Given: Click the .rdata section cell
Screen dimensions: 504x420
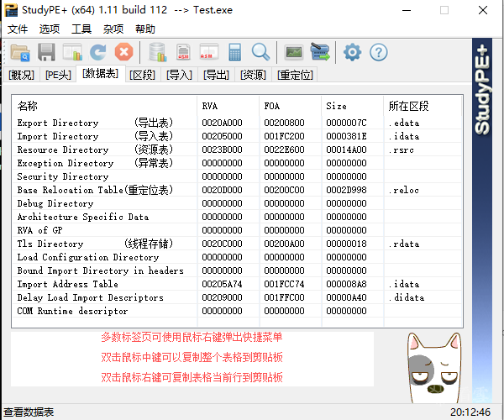Looking at the screenshot, I should coord(404,244).
